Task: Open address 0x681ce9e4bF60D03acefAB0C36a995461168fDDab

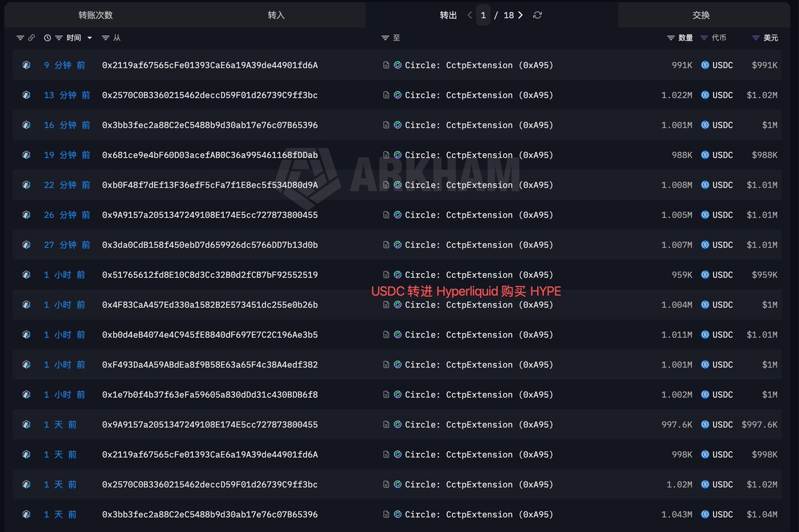Action: click(210, 155)
